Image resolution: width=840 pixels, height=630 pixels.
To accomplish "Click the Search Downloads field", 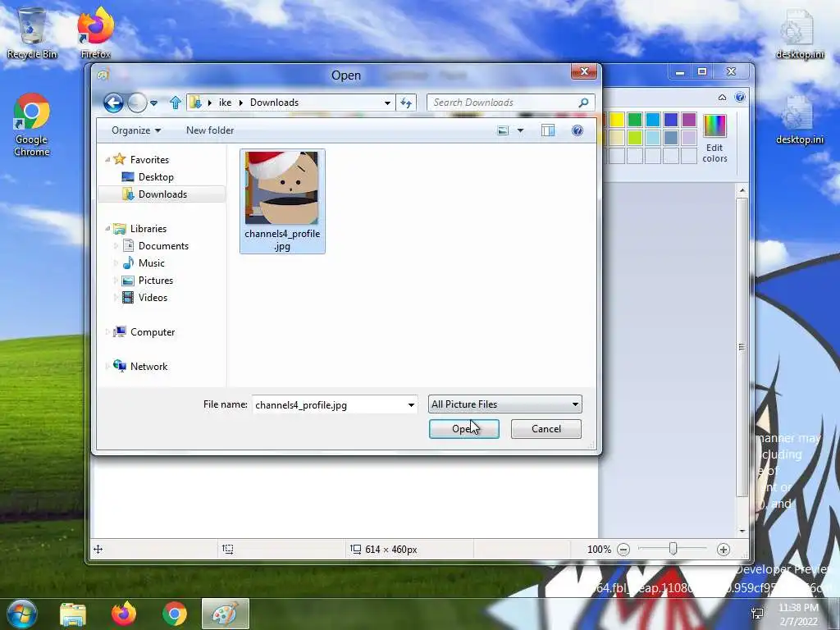I will pyautogui.click(x=510, y=103).
